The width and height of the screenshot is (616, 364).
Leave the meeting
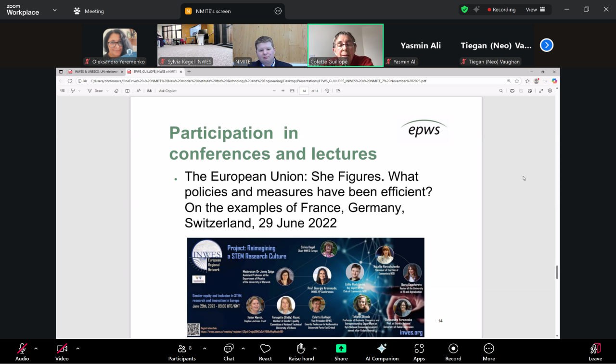point(595,351)
